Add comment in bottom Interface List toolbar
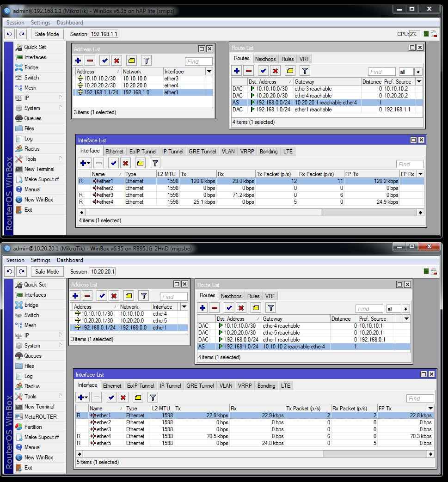 (x=138, y=397)
